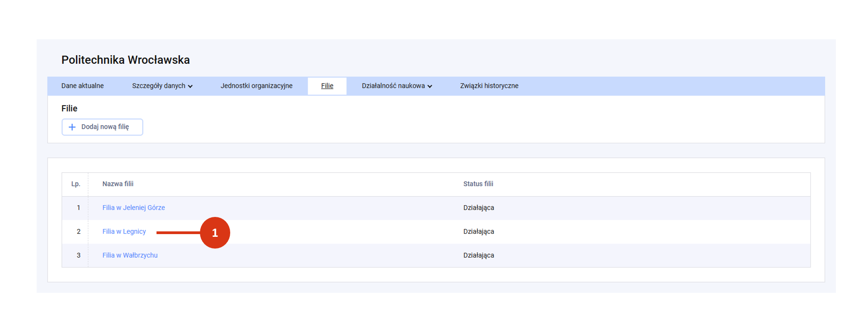Open the Filia w Legnicy link
Viewport: 868px width, 329px height.
click(124, 231)
